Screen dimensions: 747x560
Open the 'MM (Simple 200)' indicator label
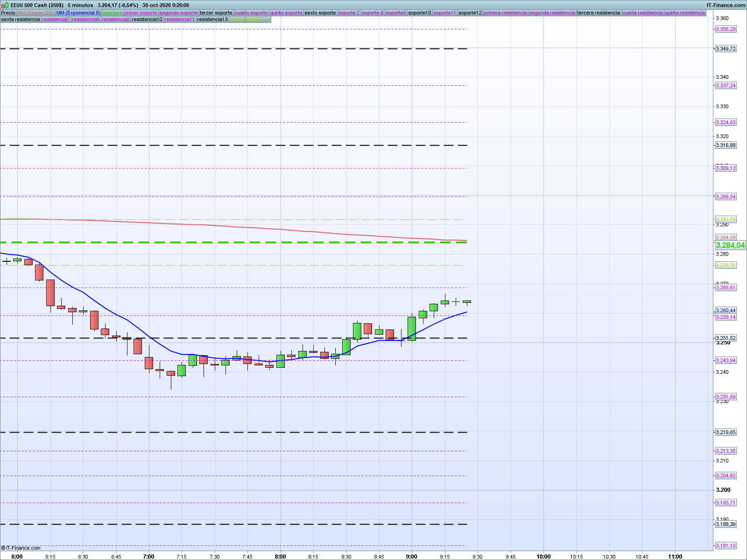click(x=35, y=13)
